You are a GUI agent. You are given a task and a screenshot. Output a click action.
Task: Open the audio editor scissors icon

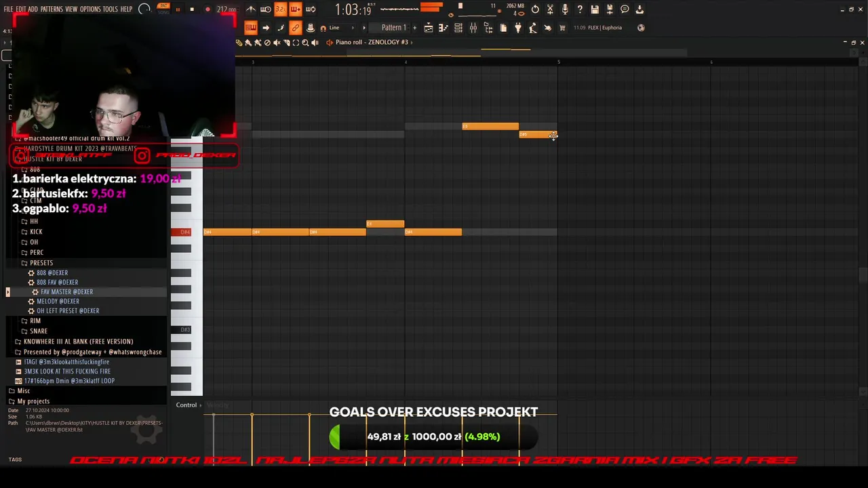coord(550,9)
